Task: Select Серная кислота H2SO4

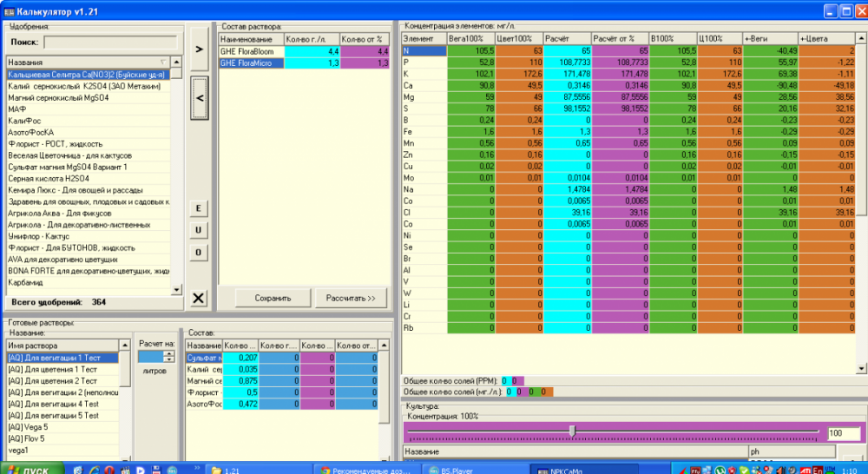Action: pyautogui.click(x=88, y=178)
